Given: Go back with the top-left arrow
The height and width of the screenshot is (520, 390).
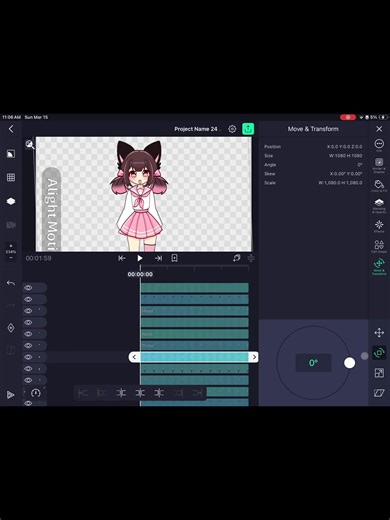Looking at the screenshot, I should tap(11, 129).
